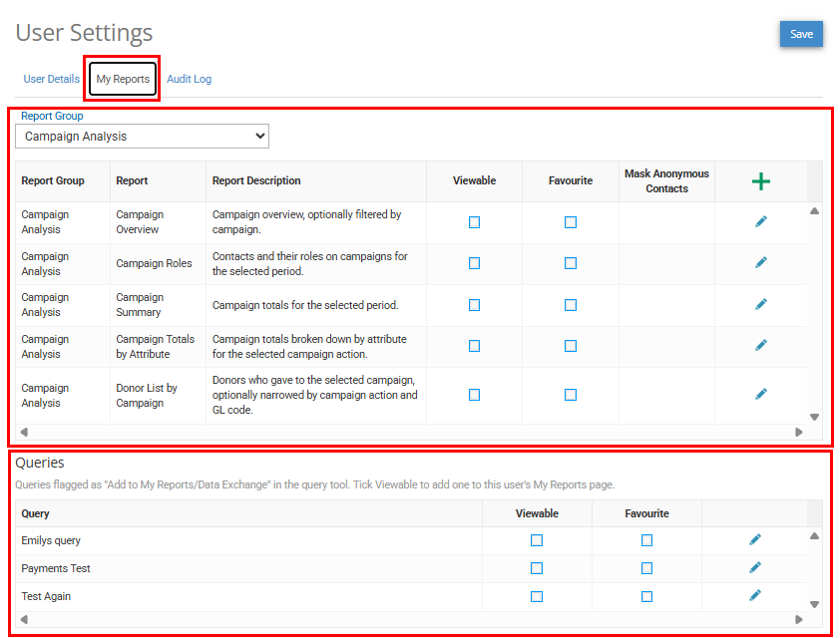Image resolution: width=840 pixels, height=638 pixels.
Task: Edit the Campaign Summary report row
Action: click(x=761, y=304)
